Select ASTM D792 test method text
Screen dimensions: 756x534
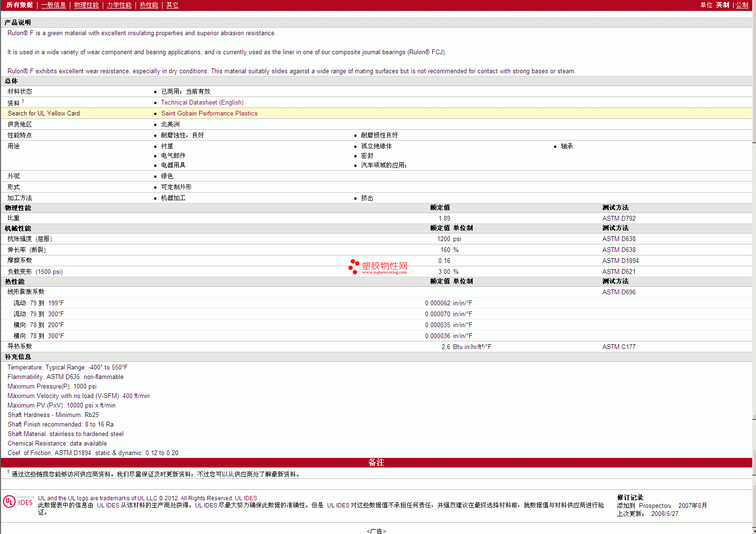point(619,218)
